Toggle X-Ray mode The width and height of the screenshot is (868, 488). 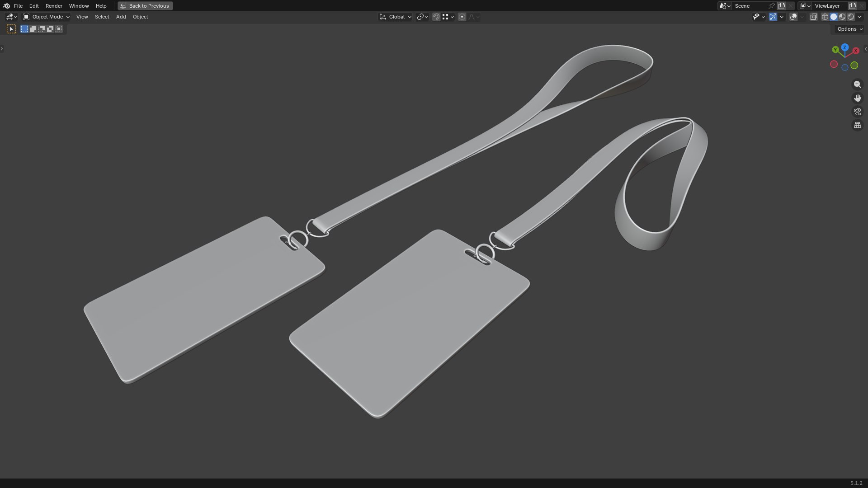[x=813, y=17]
